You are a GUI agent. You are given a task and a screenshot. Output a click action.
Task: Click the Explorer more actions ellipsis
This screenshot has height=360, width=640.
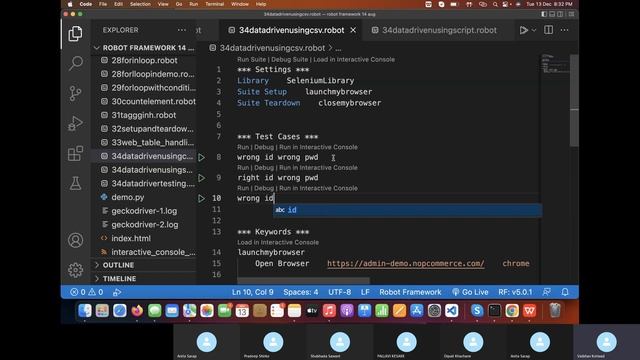pos(182,30)
